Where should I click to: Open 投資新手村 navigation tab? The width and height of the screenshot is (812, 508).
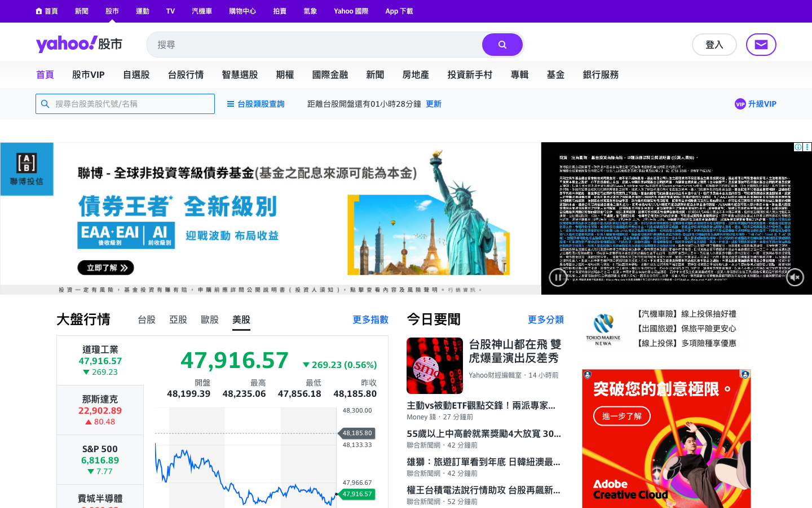click(470, 75)
